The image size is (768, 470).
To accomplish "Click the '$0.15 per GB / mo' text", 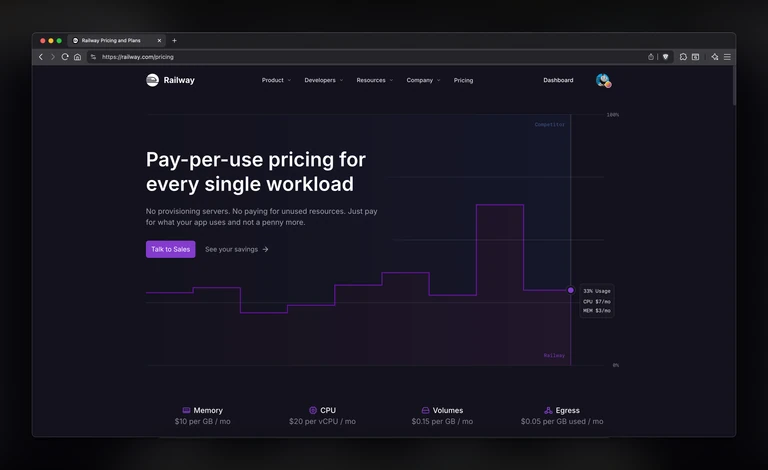I will pos(442,422).
